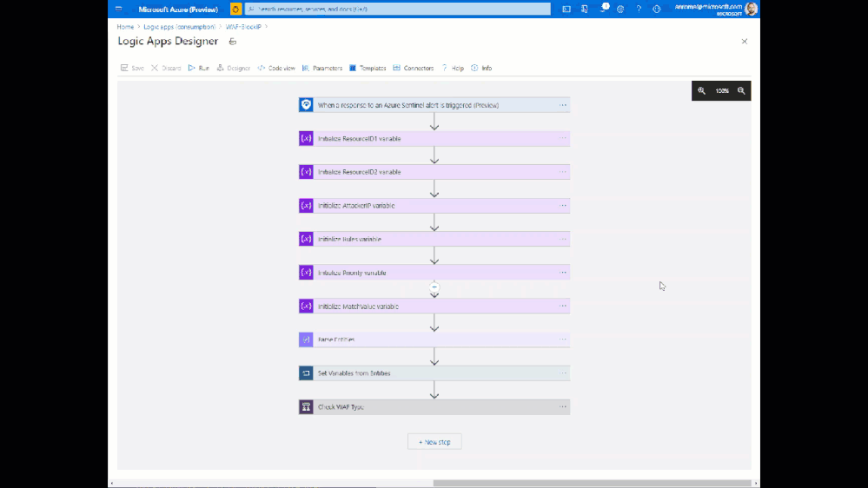Switch to Designer view
This screenshot has height=488, width=868.
click(x=233, y=68)
